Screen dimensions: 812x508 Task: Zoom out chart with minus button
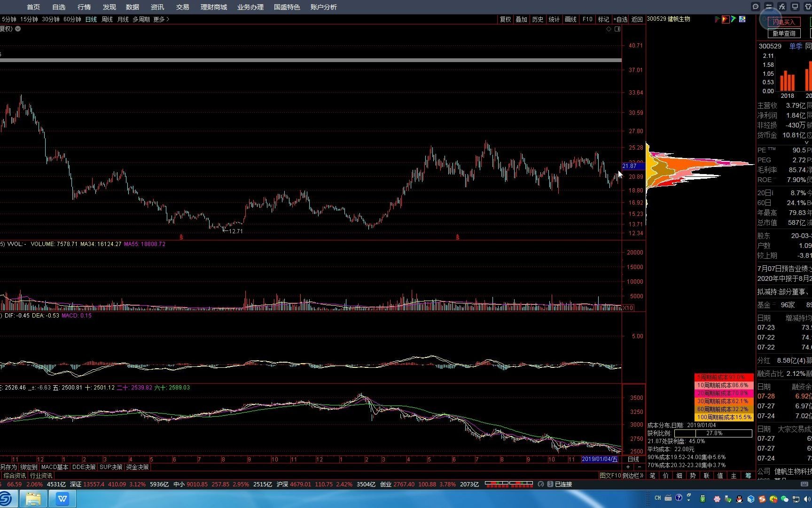pyautogui.click(x=640, y=467)
